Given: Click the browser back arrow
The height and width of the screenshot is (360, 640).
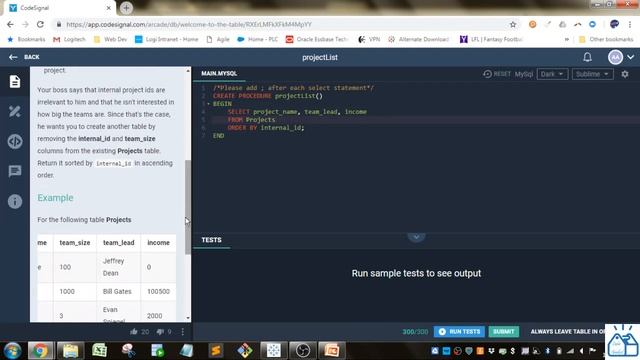Looking at the screenshot, I should [10, 24].
